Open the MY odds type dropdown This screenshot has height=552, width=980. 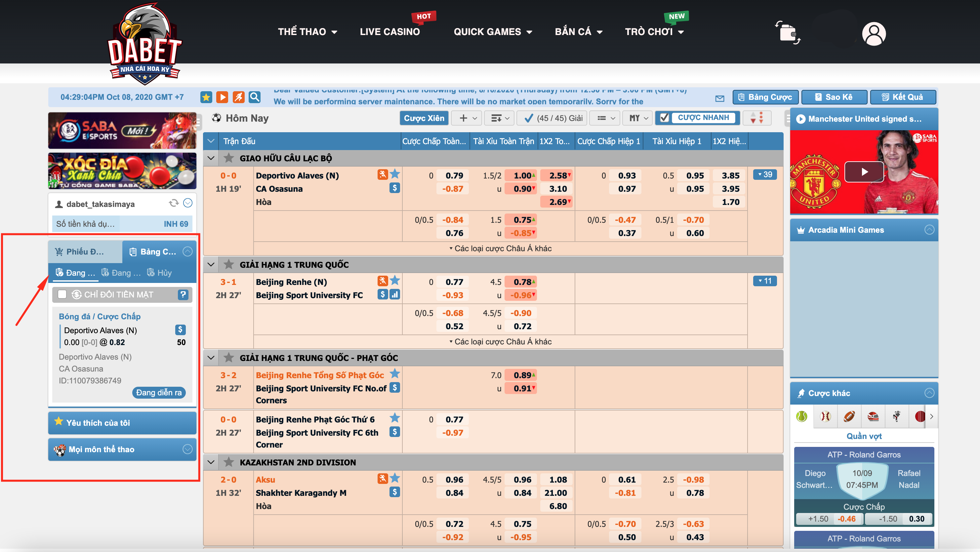tap(637, 118)
